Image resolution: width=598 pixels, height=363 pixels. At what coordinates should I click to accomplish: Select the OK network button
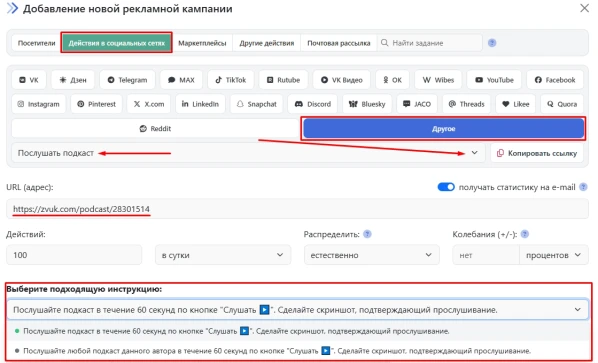pyautogui.click(x=392, y=80)
